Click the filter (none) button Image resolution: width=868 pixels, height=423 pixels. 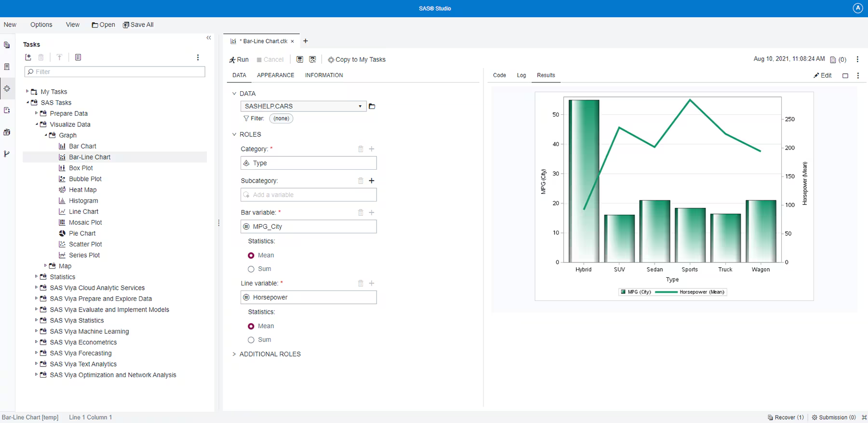point(281,119)
